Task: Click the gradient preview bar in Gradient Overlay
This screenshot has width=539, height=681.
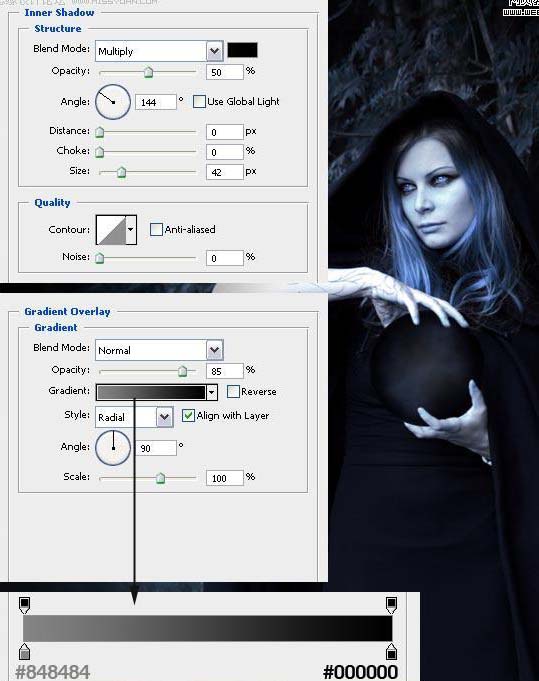Action: pos(151,392)
